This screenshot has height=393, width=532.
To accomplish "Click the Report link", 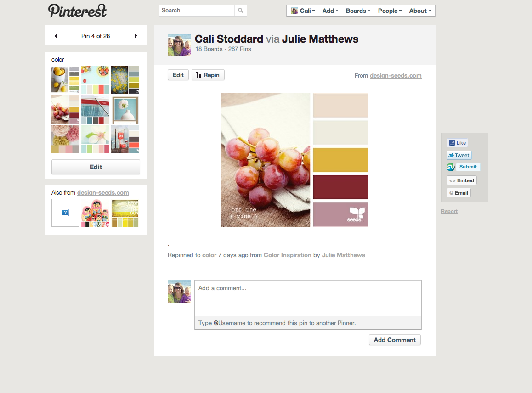I will pyautogui.click(x=449, y=211).
